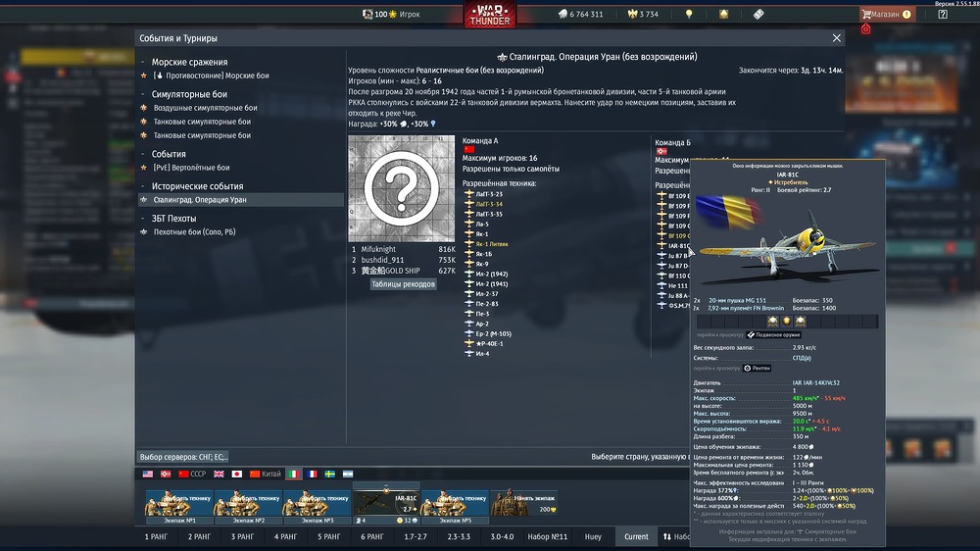The width and height of the screenshot is (980, 551).
Task: Switch to the 3 РАНГ preset tab
Action: coord(242,536)
